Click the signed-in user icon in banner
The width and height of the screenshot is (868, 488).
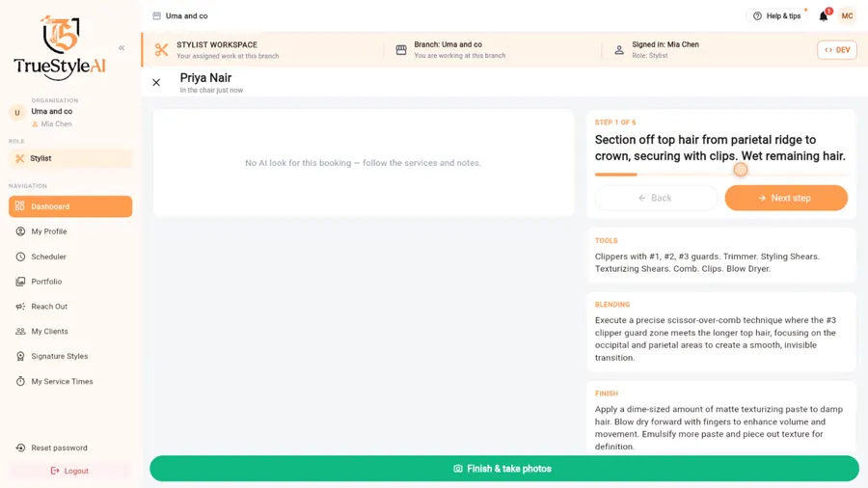tap(619, 50)
